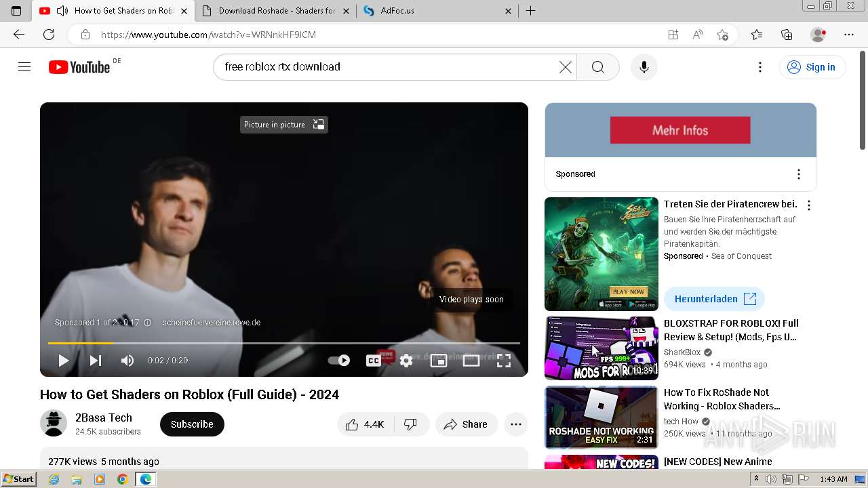This screenshot has width=868, height=488.
Task: Open video player settings gear
Action: pos(406,361)
